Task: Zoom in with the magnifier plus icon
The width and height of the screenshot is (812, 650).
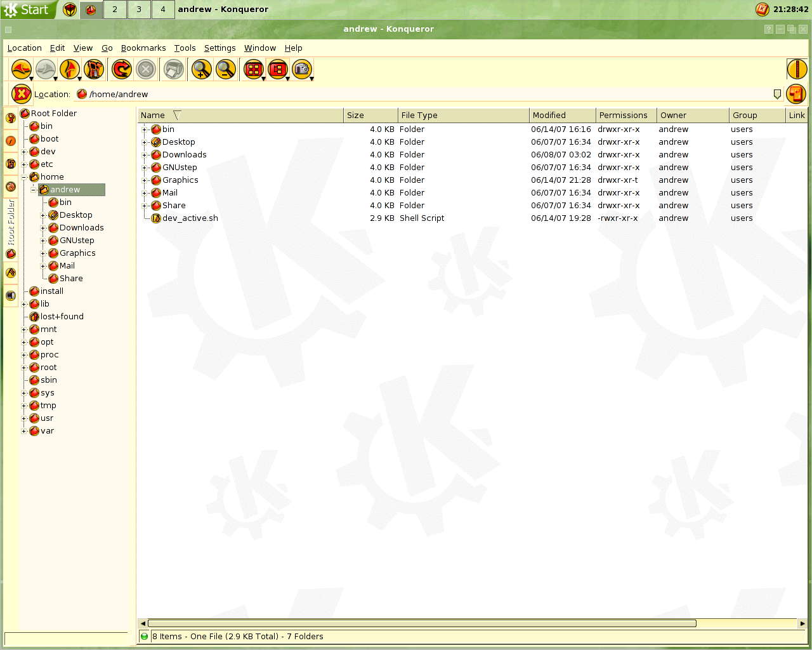Action: pos(201,69)
